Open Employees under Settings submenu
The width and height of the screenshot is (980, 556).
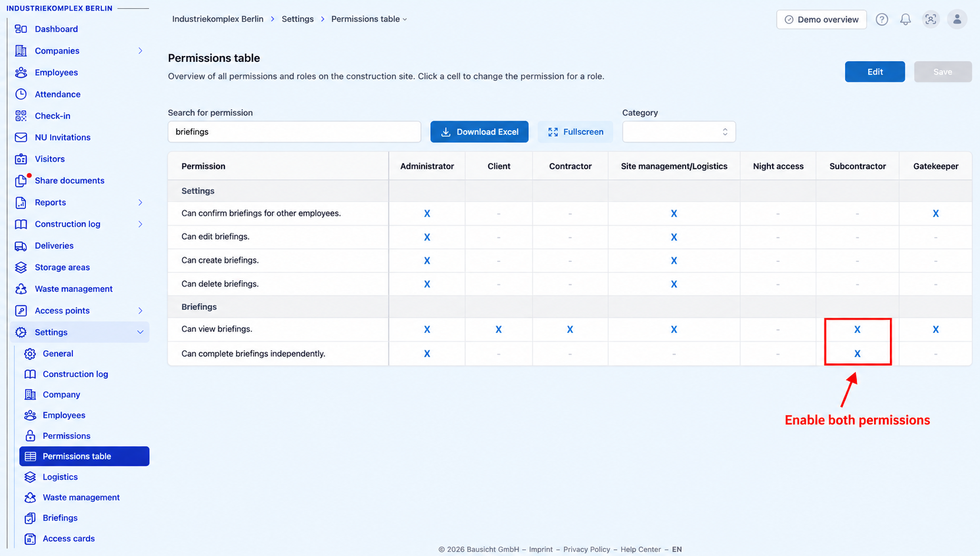(x=64, y=415)
